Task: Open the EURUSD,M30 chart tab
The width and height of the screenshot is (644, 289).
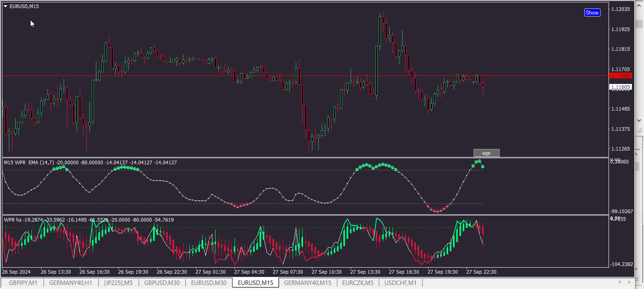Action: point(209,283)
